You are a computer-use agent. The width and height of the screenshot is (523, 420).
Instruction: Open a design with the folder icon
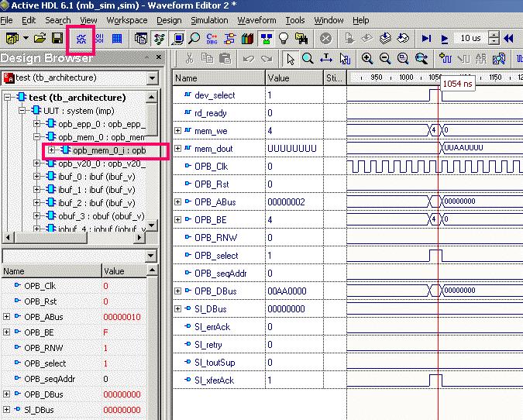[40, 39]
